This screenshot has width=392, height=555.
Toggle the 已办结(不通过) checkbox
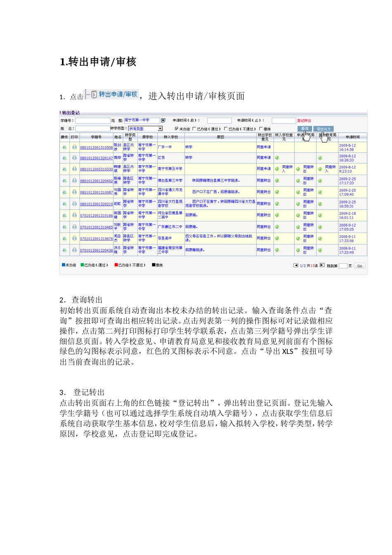[x=226, y=129]
